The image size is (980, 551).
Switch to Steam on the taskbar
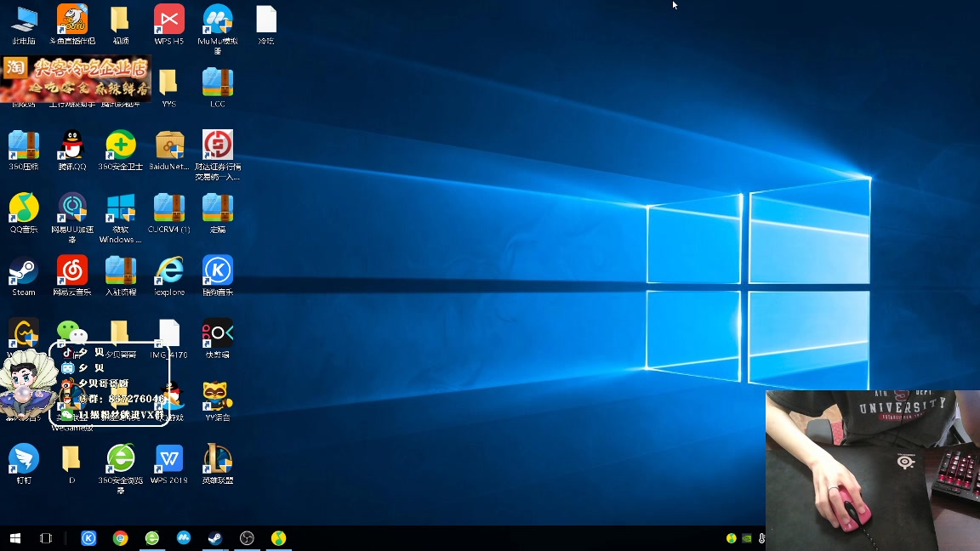coord(215,538)
